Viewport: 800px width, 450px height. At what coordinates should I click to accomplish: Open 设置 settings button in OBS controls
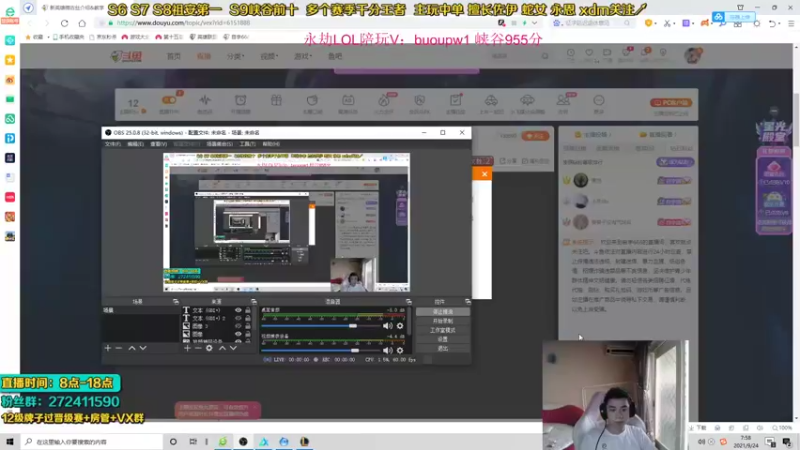(442, 339)
